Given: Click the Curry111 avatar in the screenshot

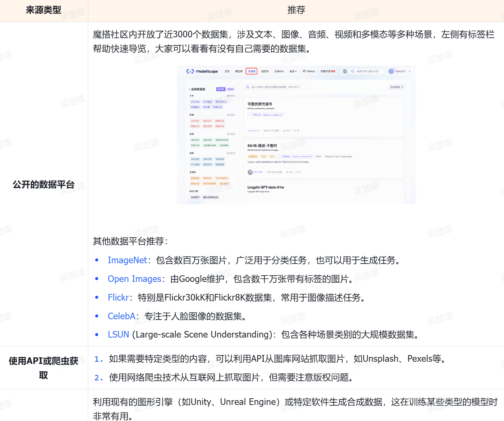Looking at the screenshot, I should click(391, 71).
